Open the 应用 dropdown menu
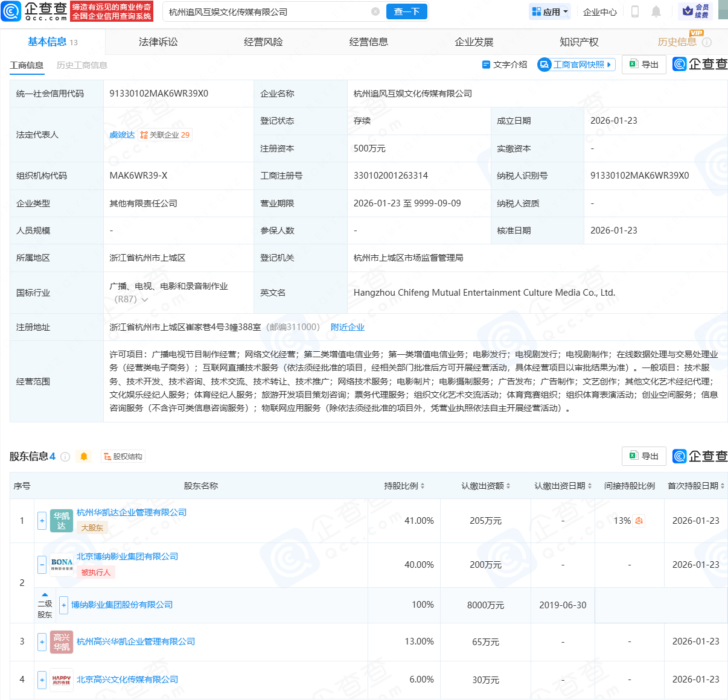728x700 pixels. point(550,11)
